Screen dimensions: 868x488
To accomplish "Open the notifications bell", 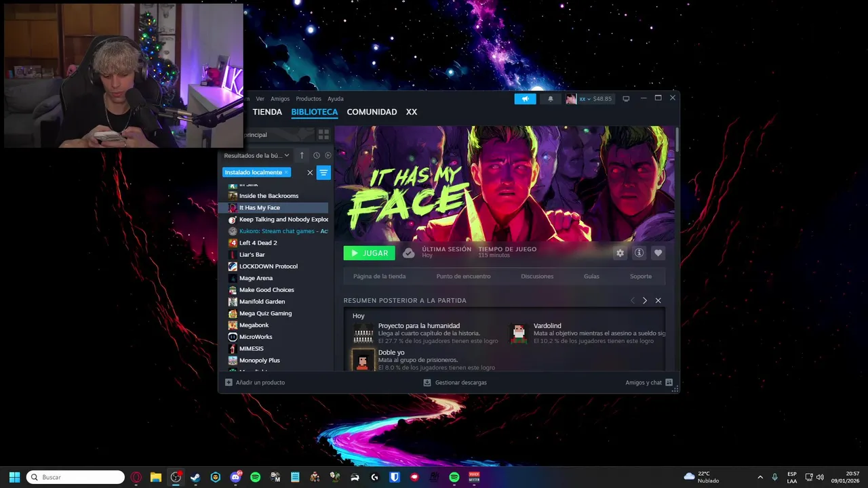I will click(x=551, y=99).
